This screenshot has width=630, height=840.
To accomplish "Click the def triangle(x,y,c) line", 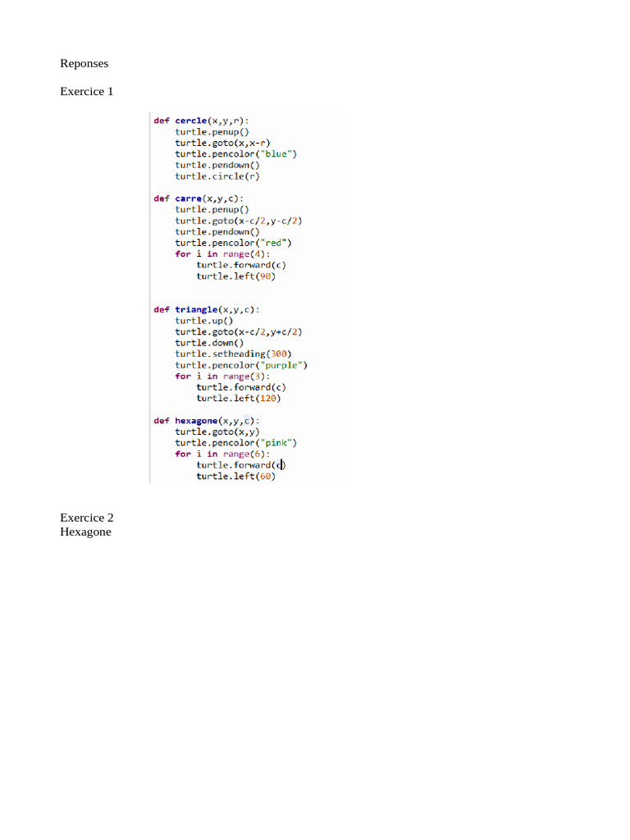I will (206, 309).
